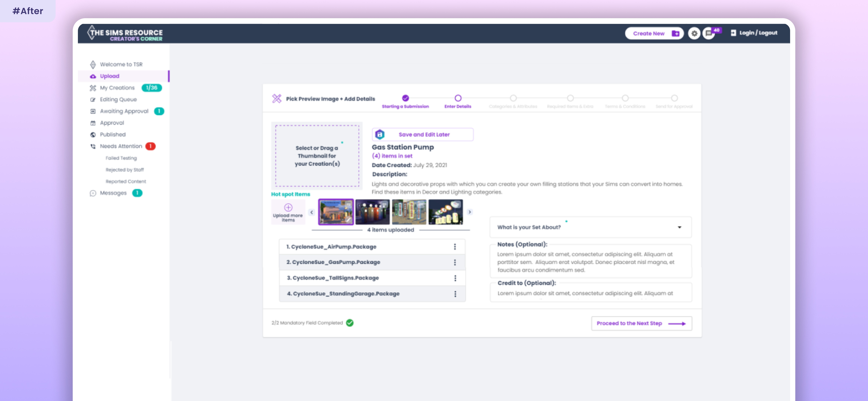Click the Starting a Submission step checkmark
The width and height of the screenshot is (868, 401).
(x=405, y=98)
